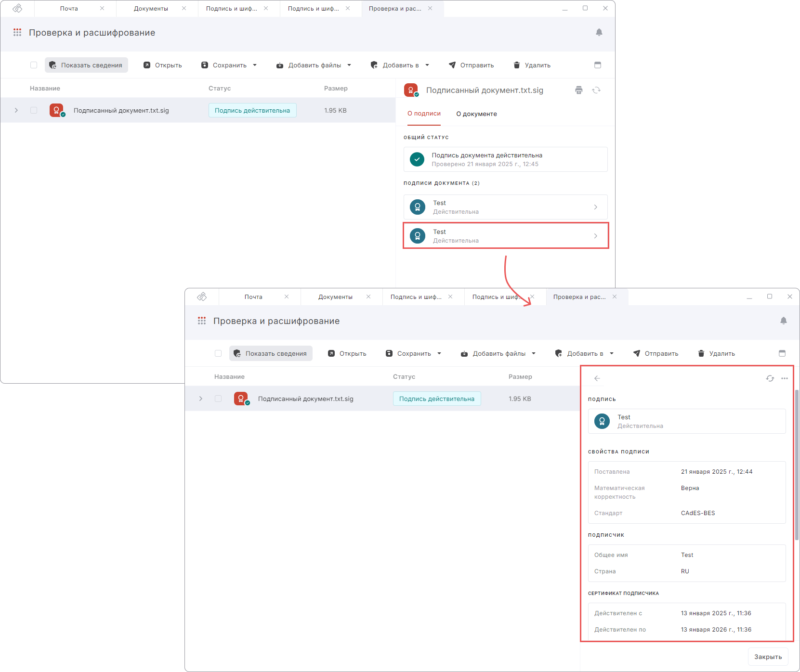Toggle panel layout icon in bottom window toolbar
This screenshot has height=672, width=800.
(x=782, y=353)
